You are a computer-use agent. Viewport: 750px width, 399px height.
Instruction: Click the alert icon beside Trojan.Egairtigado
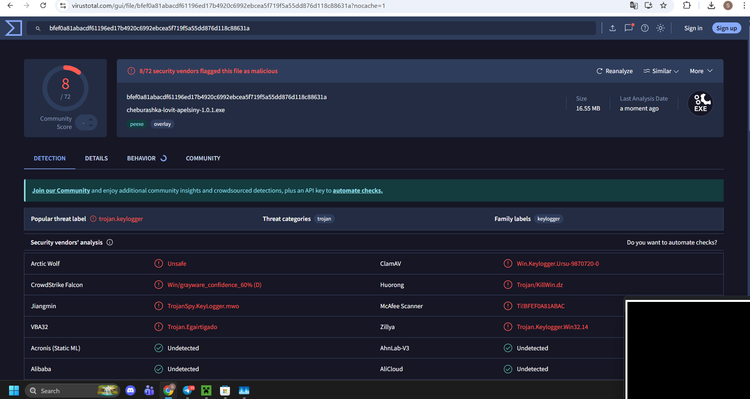tap(158, 327)
